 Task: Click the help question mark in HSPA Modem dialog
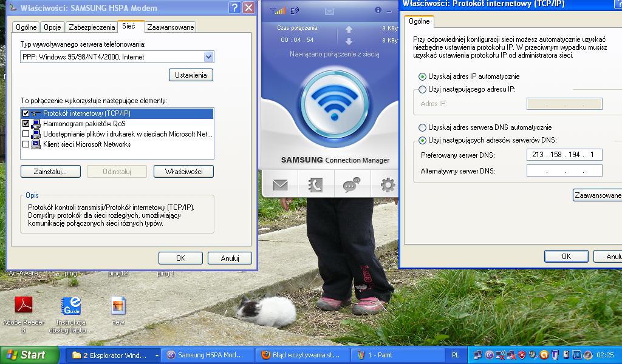coord(235,7)
